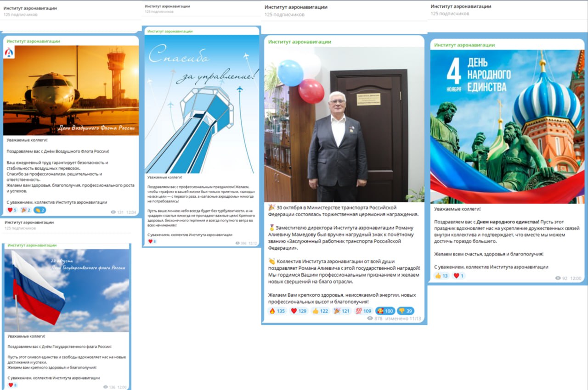Toggle the selected thumbs down reaction showing 39
588x390 pixels.
[x=406, y=311]
